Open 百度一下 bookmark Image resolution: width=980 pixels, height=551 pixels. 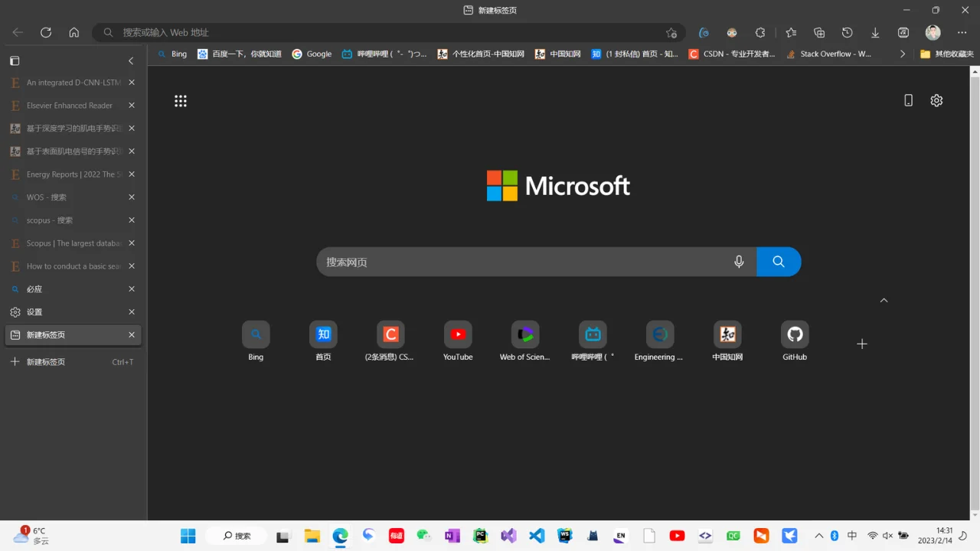(240, 54)
